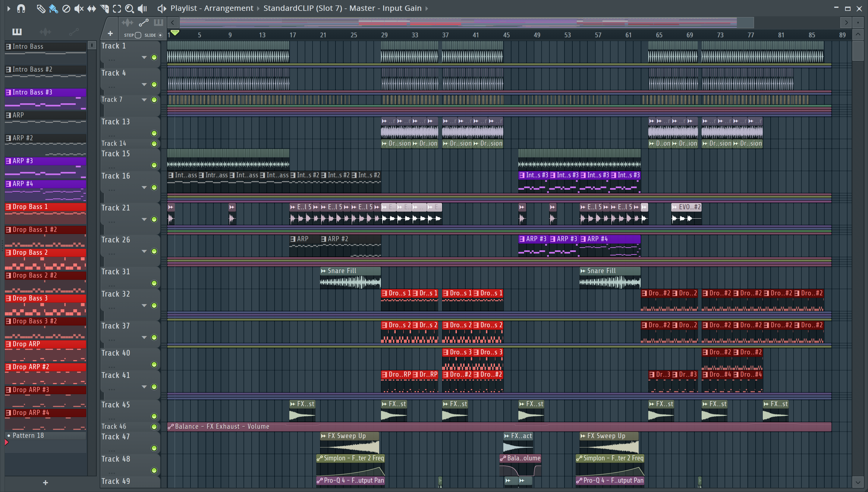Screen dimensions: 868x492
Task: Expand Track 26 dropdown arrow
Action: pyautogui.click(x=144, y=251)
